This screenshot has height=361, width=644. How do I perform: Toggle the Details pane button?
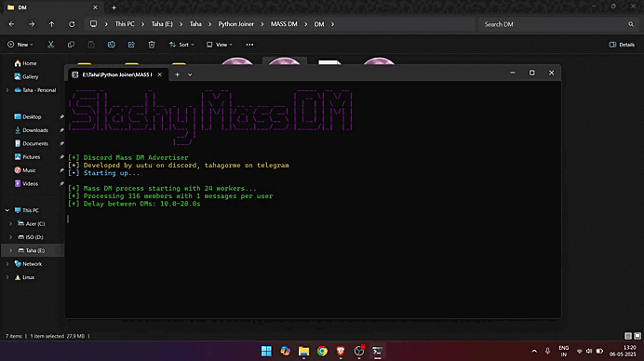click(x=622, y=45)
